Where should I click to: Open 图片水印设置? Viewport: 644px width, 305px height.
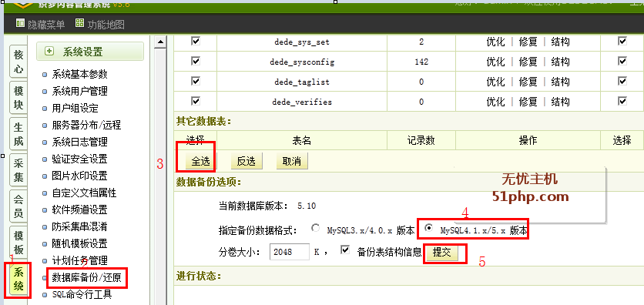79,176
